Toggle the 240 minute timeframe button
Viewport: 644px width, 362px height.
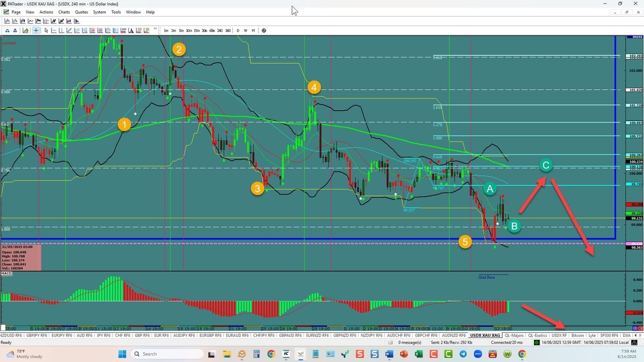[220, 30]
